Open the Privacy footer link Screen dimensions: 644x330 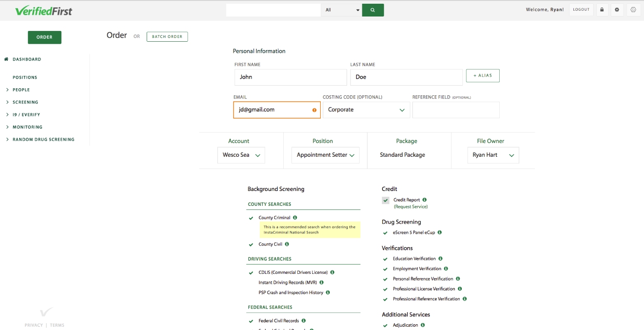click(x=34, y=325)
